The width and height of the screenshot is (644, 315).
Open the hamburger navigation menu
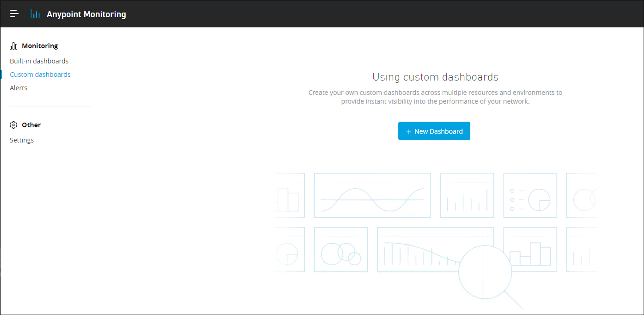coord(14,13)
